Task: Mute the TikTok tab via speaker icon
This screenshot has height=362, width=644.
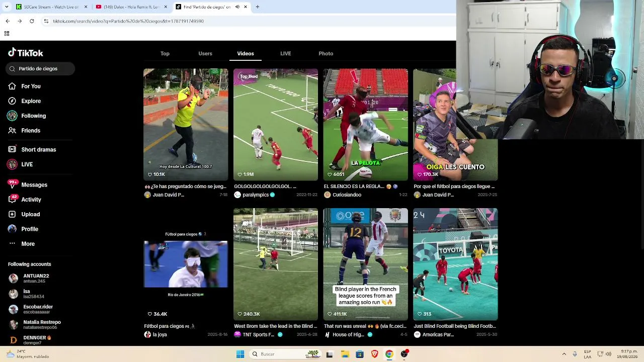Action: point(237,7)
